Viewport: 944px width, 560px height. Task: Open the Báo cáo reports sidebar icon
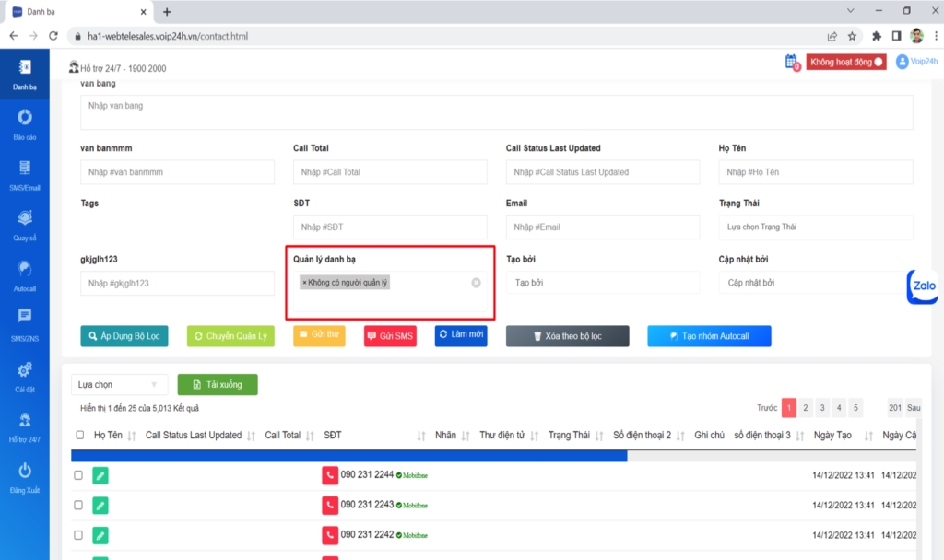(25, 118)
